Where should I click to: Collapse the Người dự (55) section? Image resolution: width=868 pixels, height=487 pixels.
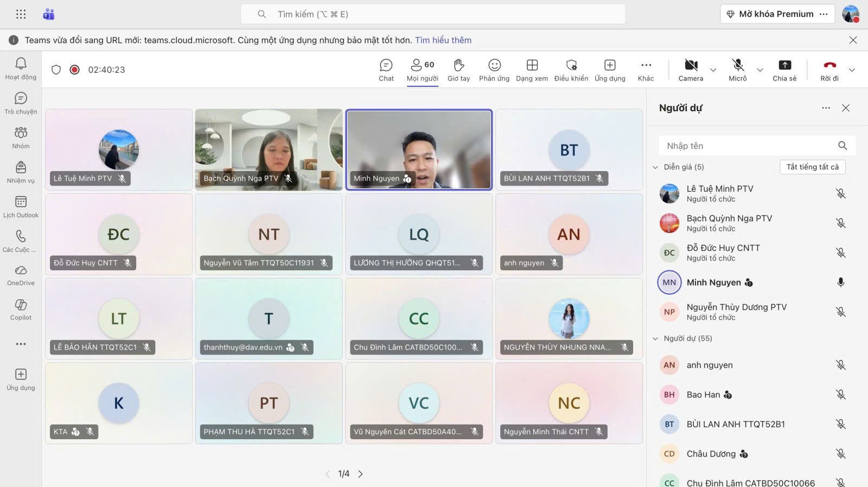655,339
